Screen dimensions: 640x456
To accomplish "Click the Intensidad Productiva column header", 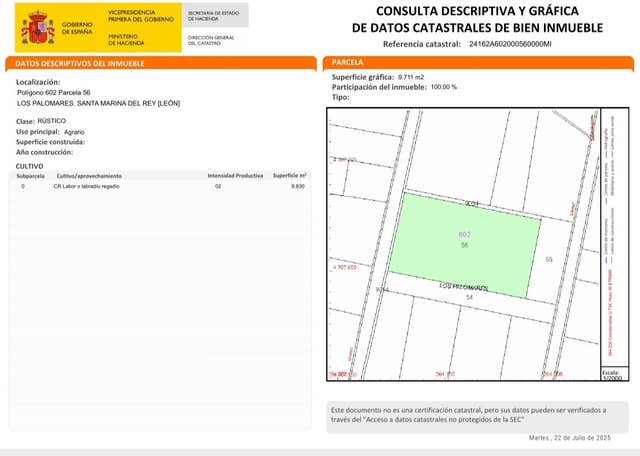I will pyautogui.click(x=235, y=175).
